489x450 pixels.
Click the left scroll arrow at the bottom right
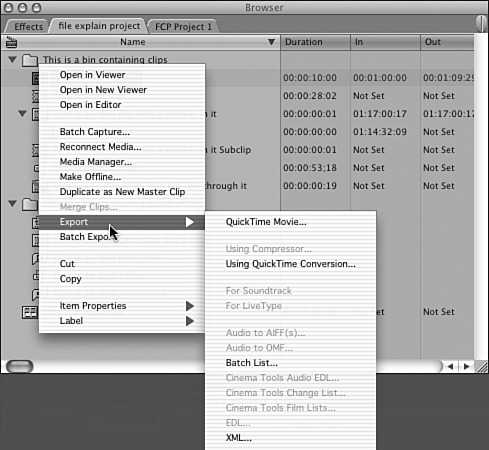450,367
